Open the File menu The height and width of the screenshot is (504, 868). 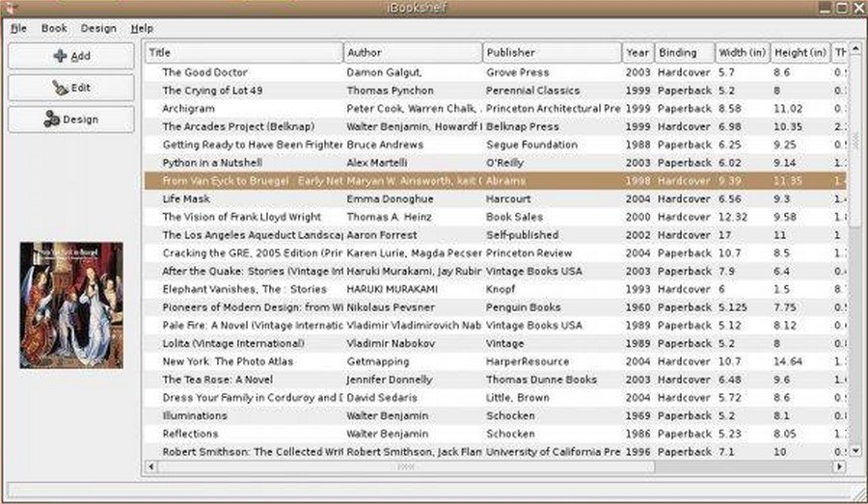coord(18,28)
